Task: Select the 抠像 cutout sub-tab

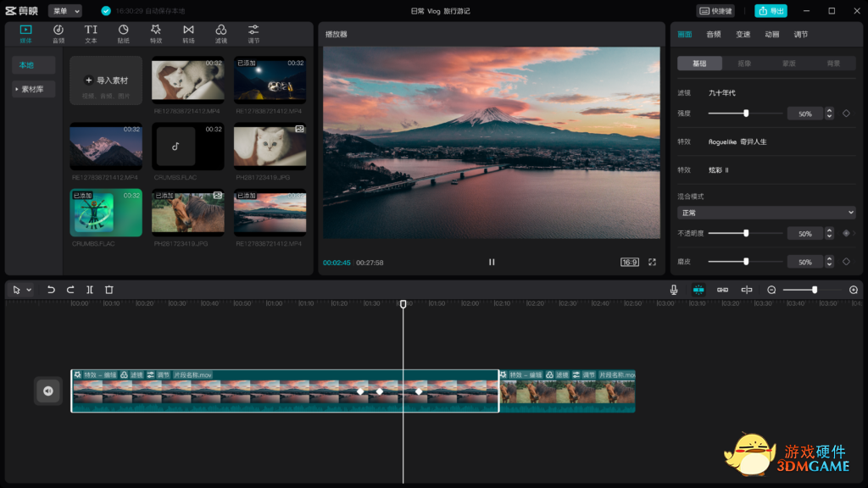Action: (x=744, y=63)
